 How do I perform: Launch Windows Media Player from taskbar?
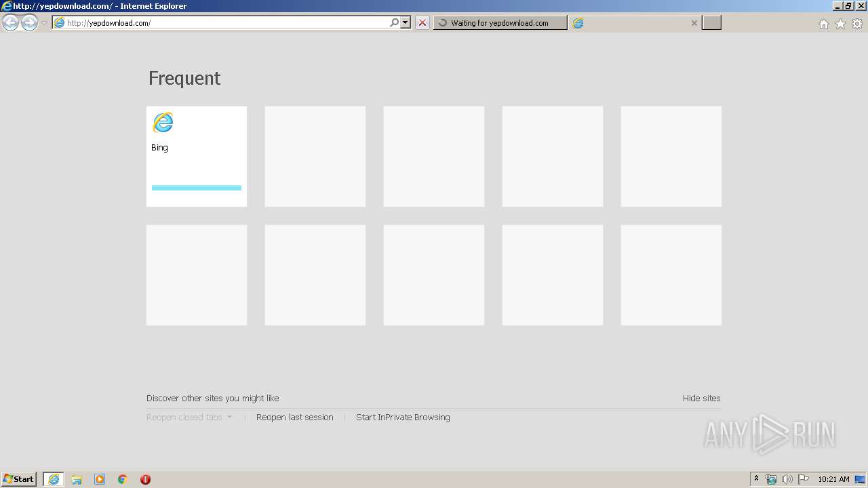coord(100,479)
